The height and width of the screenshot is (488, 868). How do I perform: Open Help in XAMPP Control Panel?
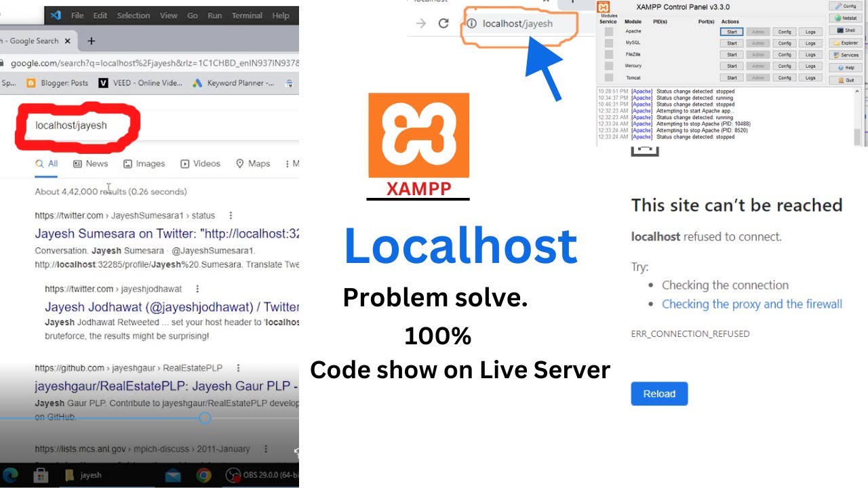click(846, 68)
